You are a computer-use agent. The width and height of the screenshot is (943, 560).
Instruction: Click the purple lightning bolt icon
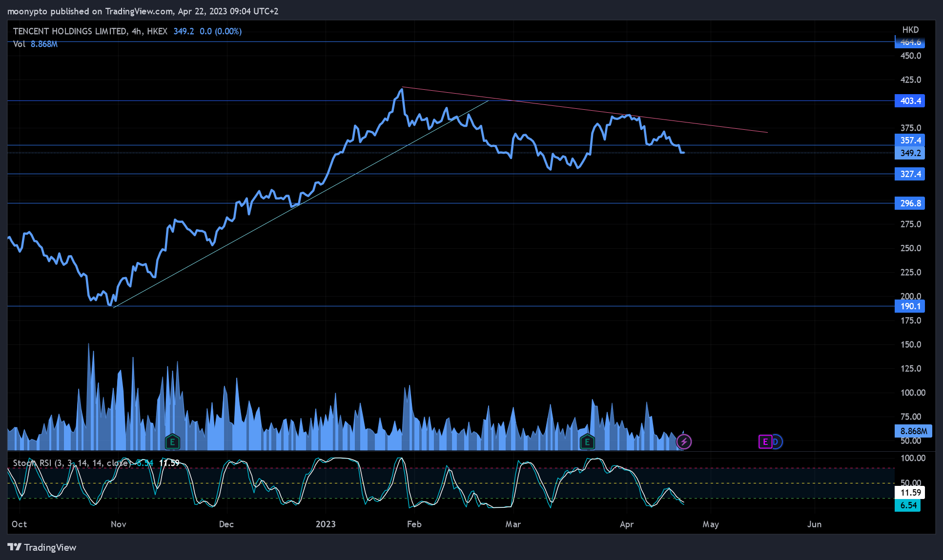coord(684,442)
